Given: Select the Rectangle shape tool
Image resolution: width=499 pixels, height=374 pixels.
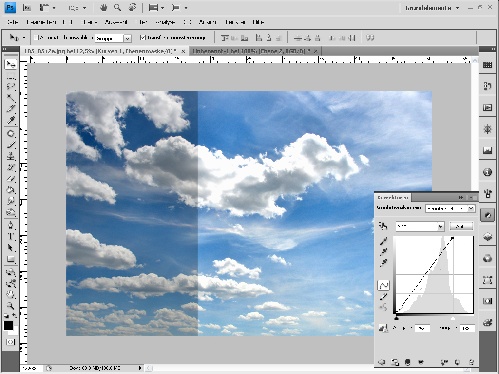Looking at the screenshot, I should (x=11, y=259).
